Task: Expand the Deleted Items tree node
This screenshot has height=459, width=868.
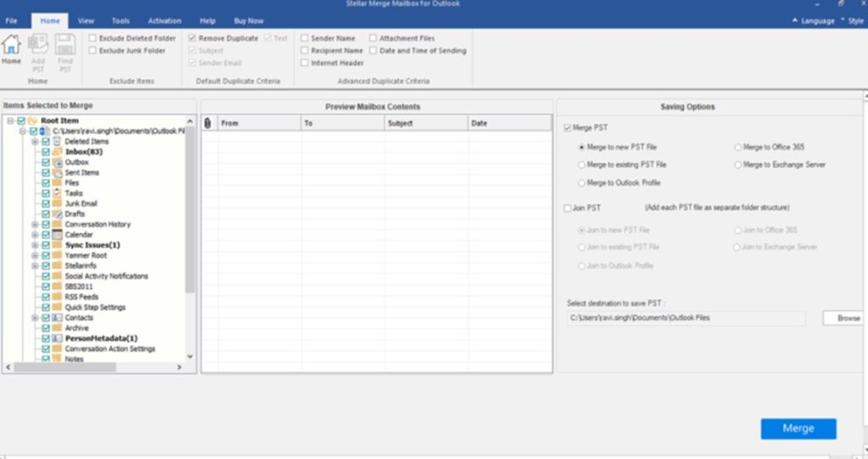Action: (36, 142)
